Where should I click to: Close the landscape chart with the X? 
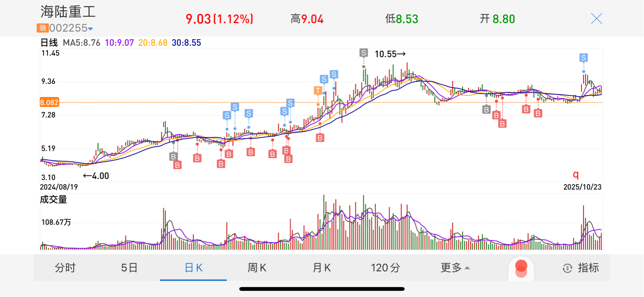click(596, 19)
